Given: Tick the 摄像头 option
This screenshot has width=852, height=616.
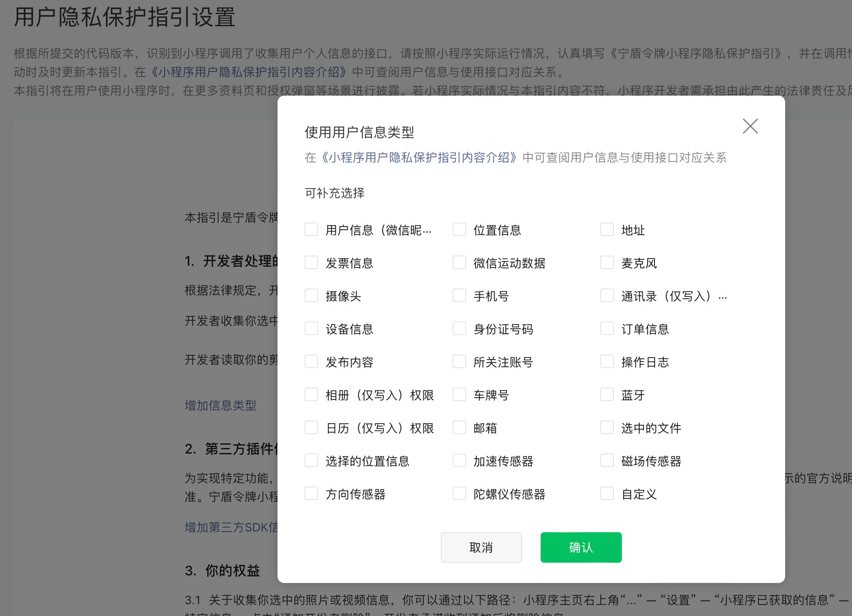Looking at the screenshot, I should point(312,296).
